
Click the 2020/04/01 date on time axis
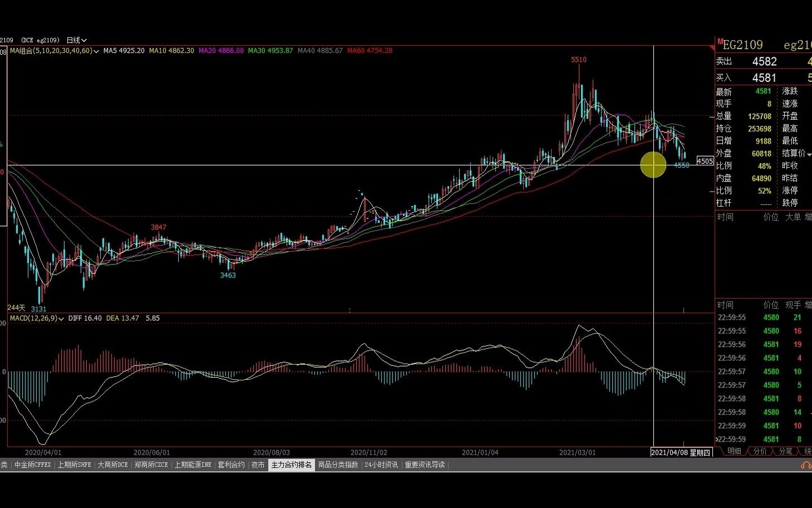coord(43,452)
